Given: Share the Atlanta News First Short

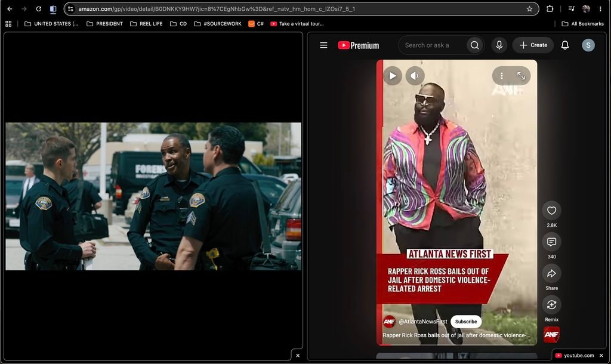Looking at the screenshot, I should (552, 273).
